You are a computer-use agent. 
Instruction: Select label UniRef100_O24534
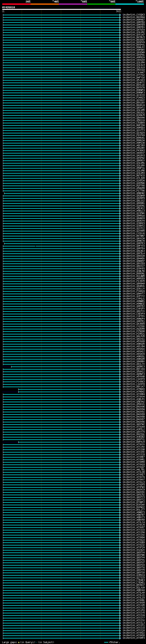pos(134,181)
